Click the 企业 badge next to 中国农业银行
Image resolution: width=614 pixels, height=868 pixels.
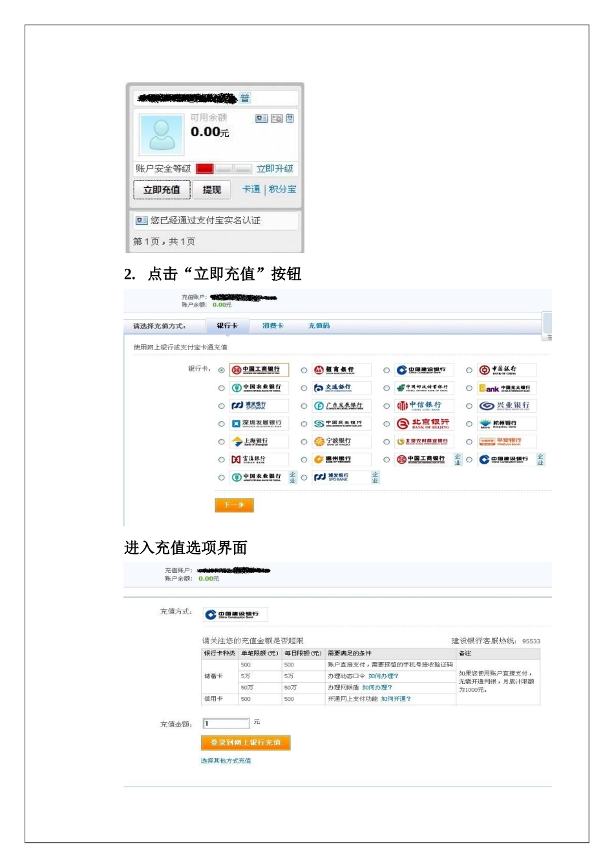(292, 477)
